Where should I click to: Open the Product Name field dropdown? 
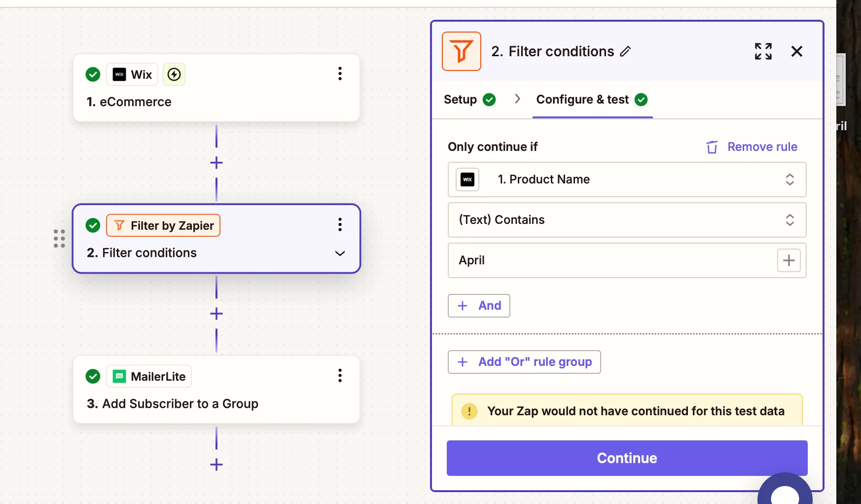(627, 180)
